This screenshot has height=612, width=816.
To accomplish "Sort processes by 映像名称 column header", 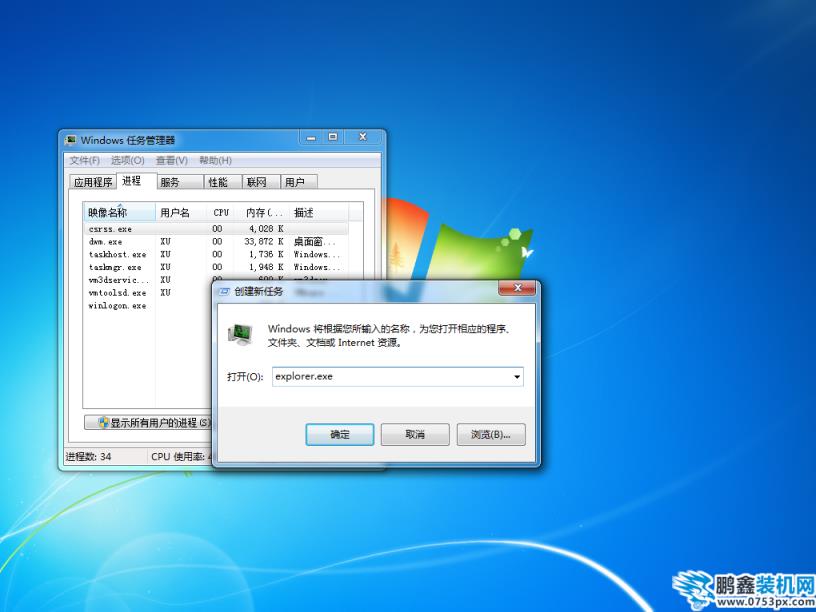I will [x=119, y=212].
